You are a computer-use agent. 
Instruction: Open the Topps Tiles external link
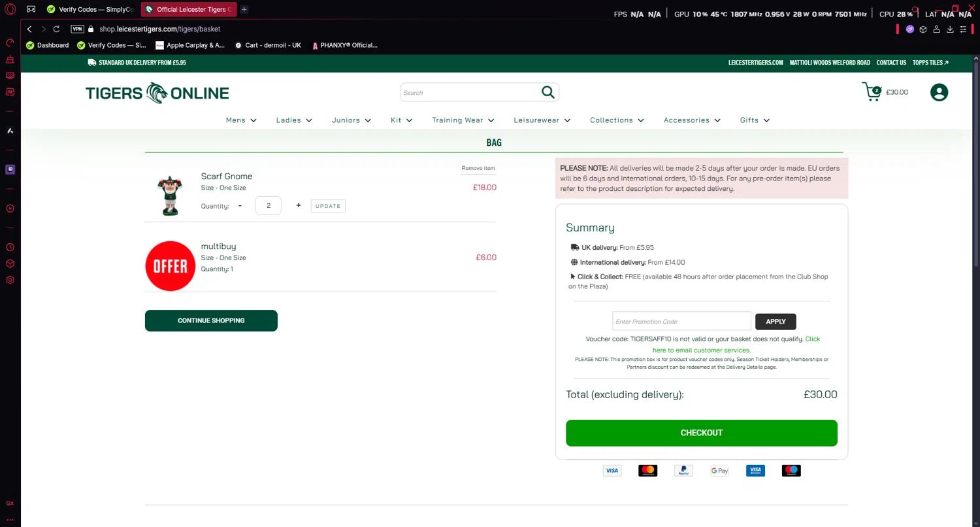[930, 63]
